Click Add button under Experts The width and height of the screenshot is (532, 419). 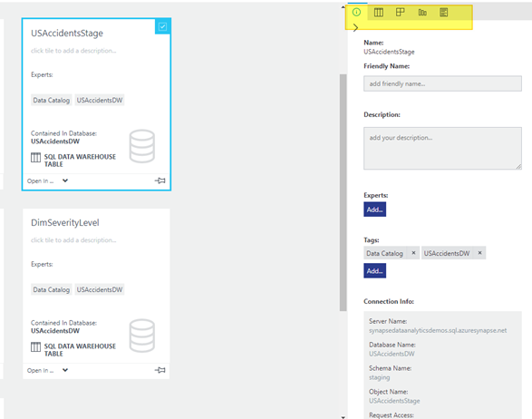[374, 209]
